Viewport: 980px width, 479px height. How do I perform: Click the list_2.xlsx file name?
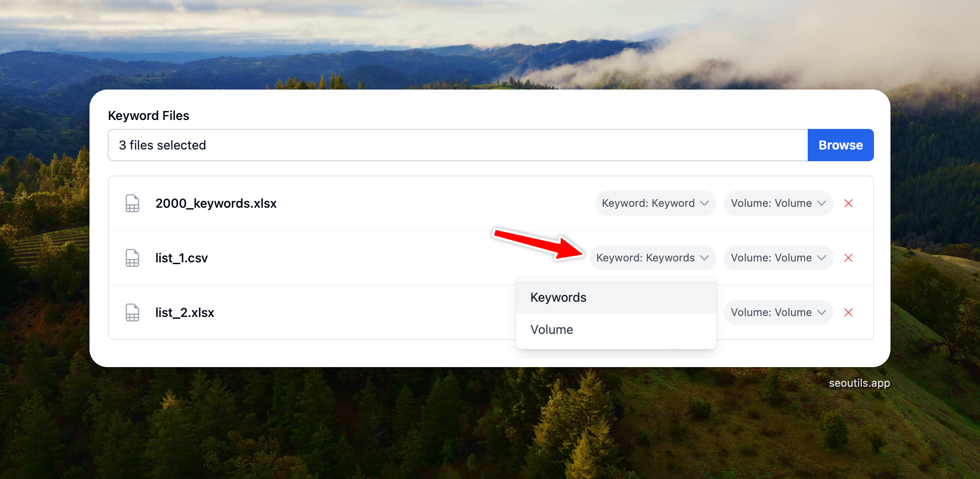(184, 312)
